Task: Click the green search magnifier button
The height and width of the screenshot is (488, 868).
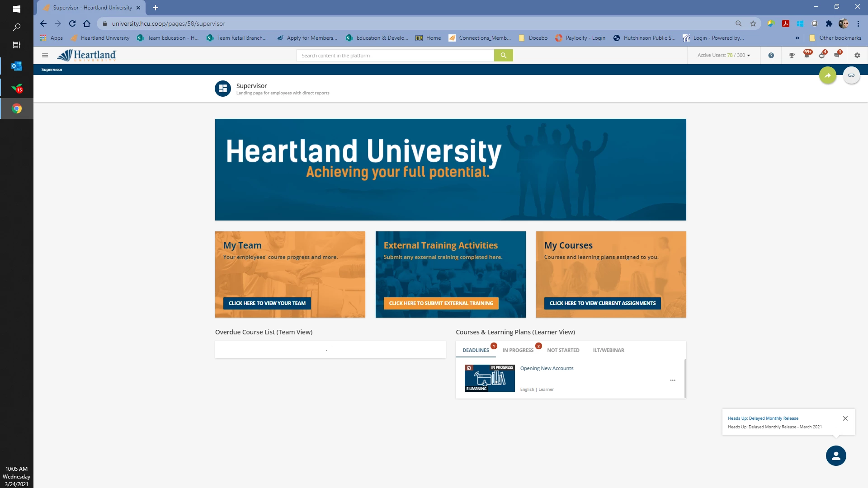Action: click(503, 56)
